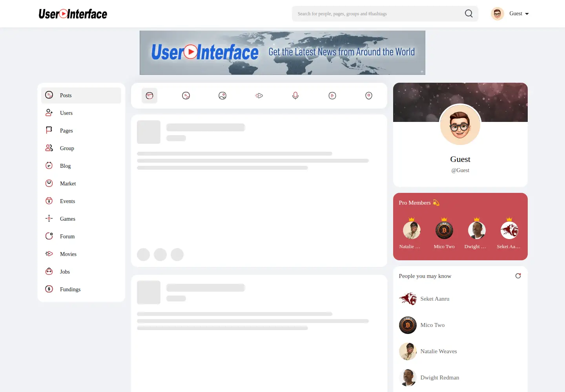Screen dimensions: 565x392
Task: Click Mico Two's bitcoin suggestion avatar
Action: coord(408,325)
